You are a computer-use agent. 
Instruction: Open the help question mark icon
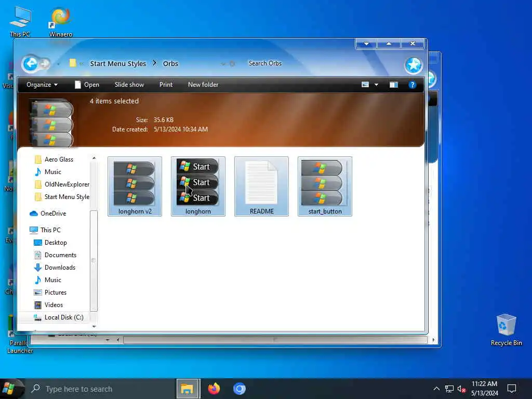[x=412, y=85]
